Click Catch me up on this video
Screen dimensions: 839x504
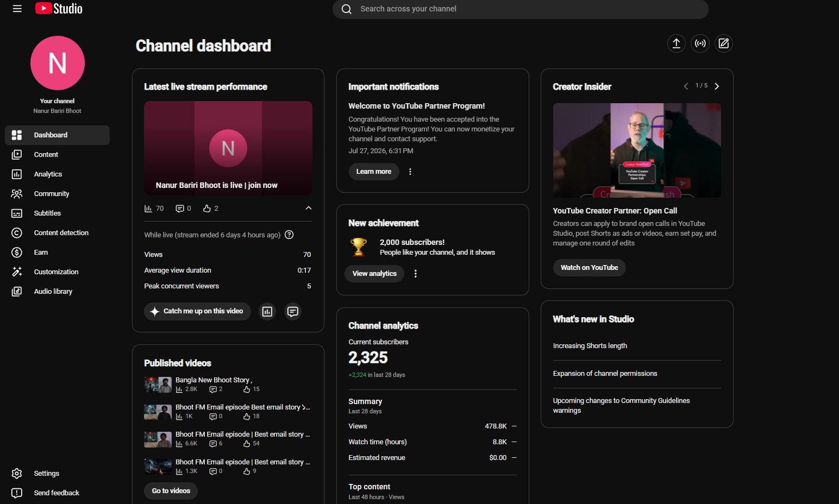(197, 311)
